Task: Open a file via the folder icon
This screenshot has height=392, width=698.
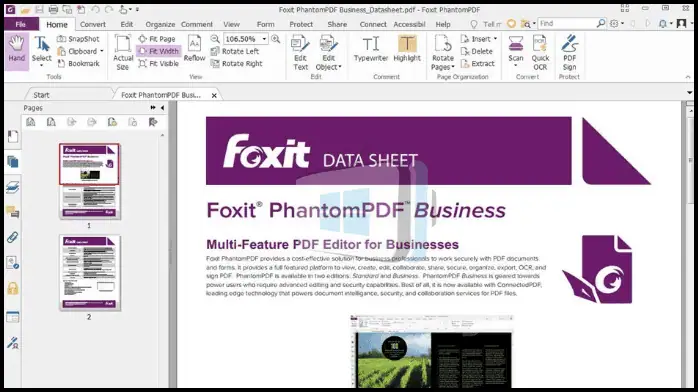Action: click(25, 9)
